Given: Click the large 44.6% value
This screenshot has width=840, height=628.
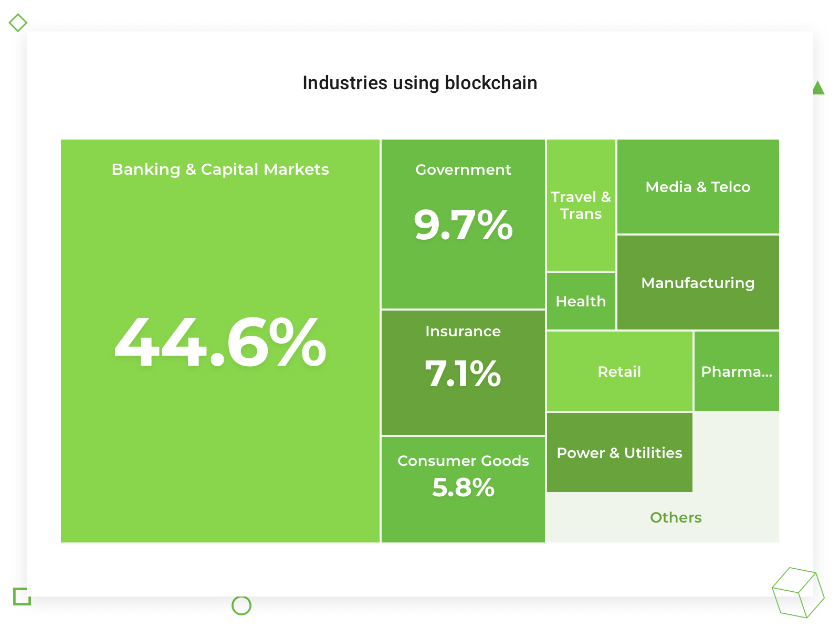Looking at the screenshot, I should pyautogui.click(x=220, y=342).
